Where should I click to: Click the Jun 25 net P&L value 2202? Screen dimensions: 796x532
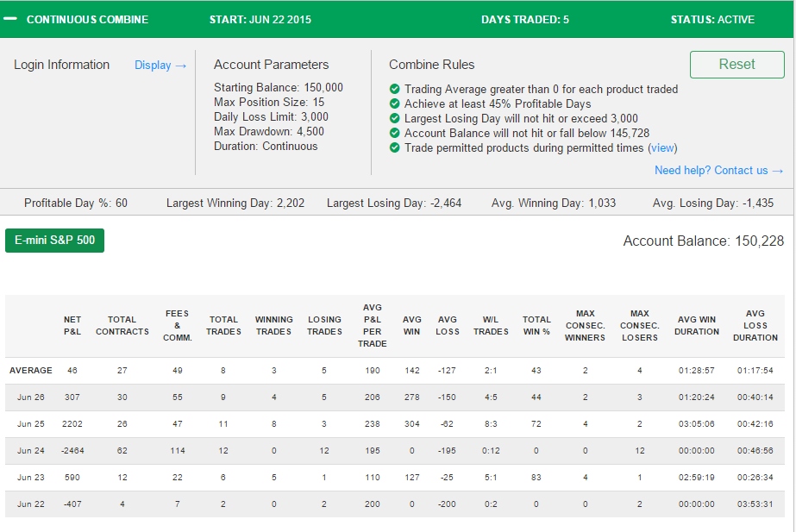coord(72,424)
